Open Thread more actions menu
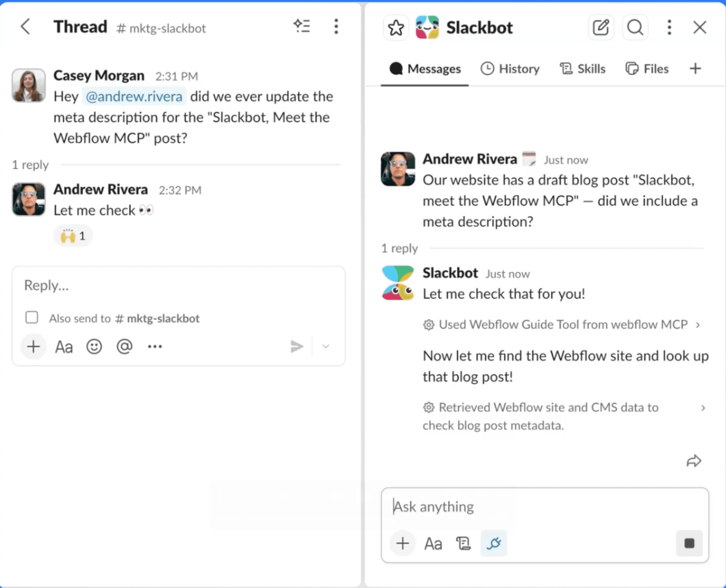Viewport: 726px width, 588px height. (336, 26)
